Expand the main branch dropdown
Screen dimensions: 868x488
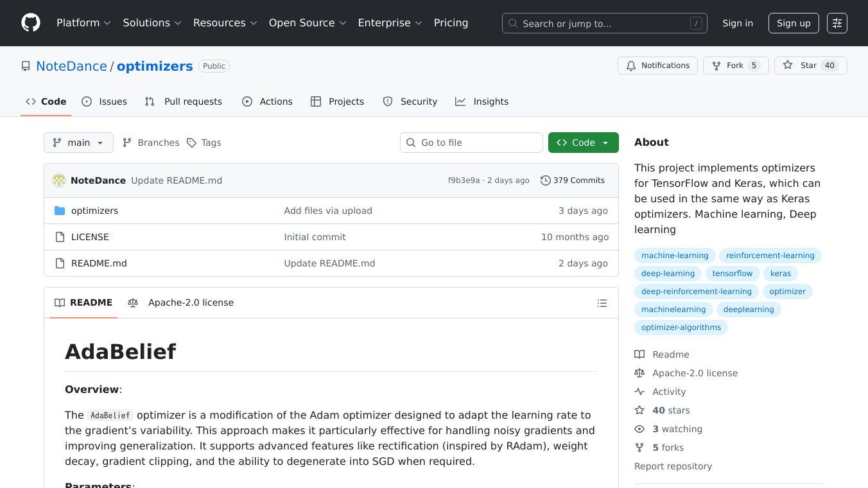(x=78, y=143)
